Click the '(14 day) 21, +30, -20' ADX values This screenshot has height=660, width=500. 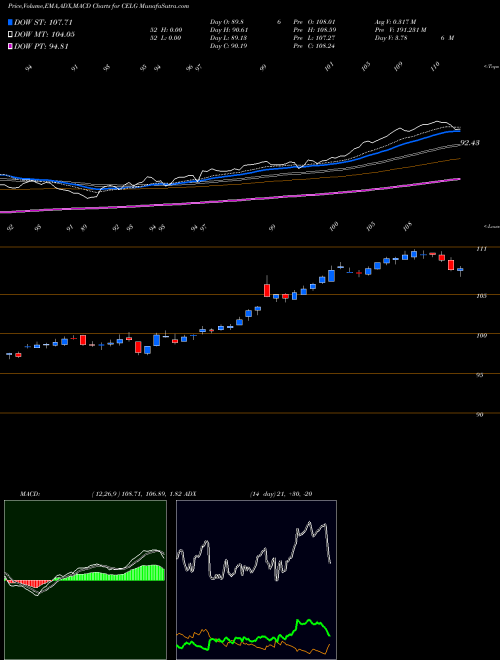pyautogui.click(x=280, y=494)
